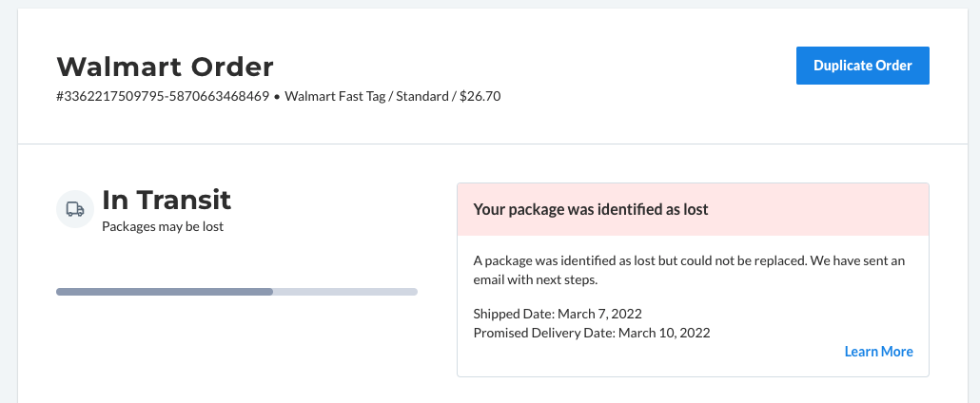Click the word 'Standard' in order details
The width and height of the screenshot is (980, 403).
pos(421,97)
